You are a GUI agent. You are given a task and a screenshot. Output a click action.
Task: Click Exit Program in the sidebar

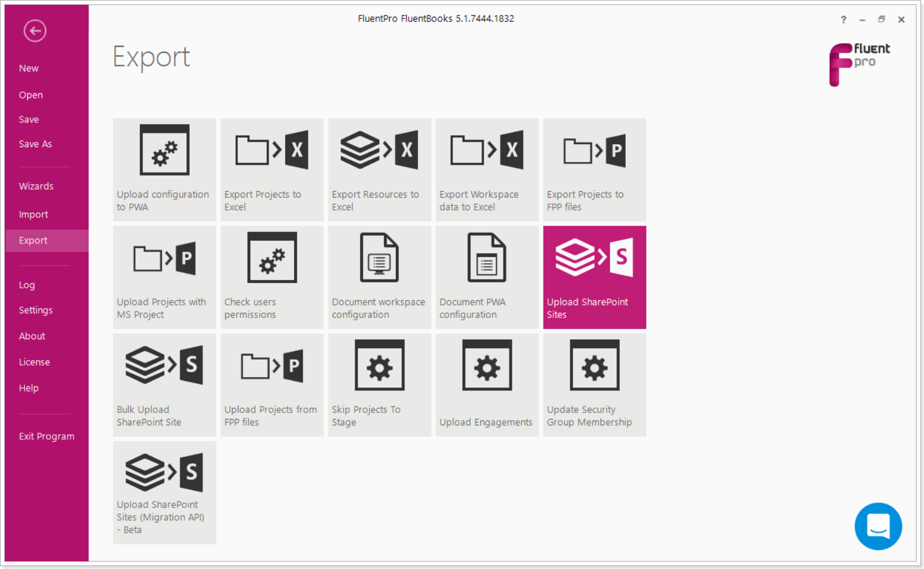(47, 436)
